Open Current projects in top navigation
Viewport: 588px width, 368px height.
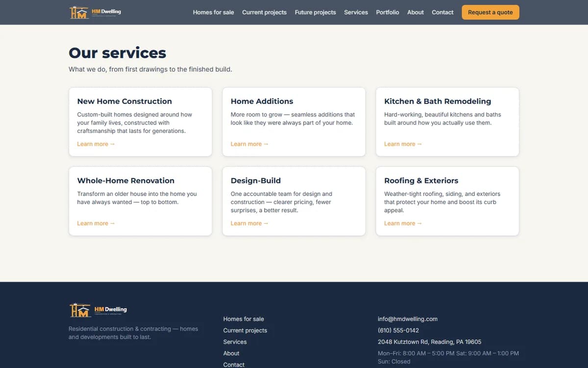[x=264, y=12]
